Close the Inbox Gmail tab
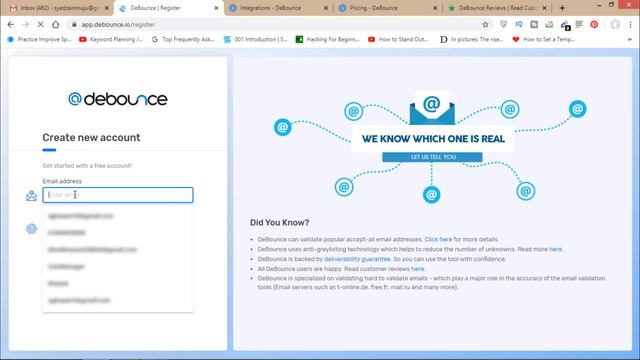This screenshot has width=640, height=360. 107,8
